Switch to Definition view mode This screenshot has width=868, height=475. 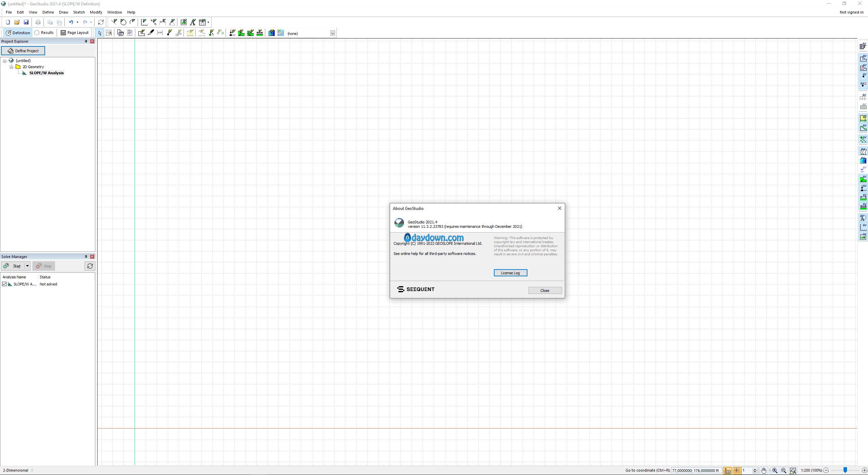coord(18,33)
